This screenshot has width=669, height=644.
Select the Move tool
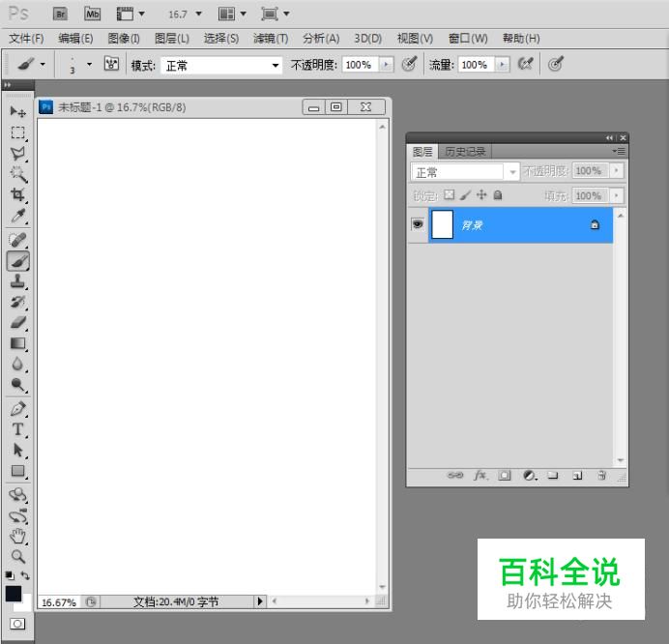point(17,111)
